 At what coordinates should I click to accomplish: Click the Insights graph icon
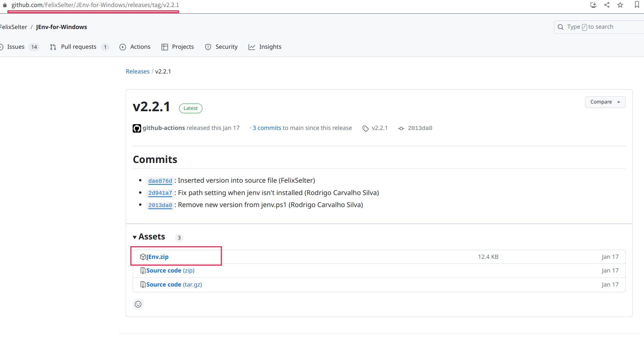tap(252, 47)
